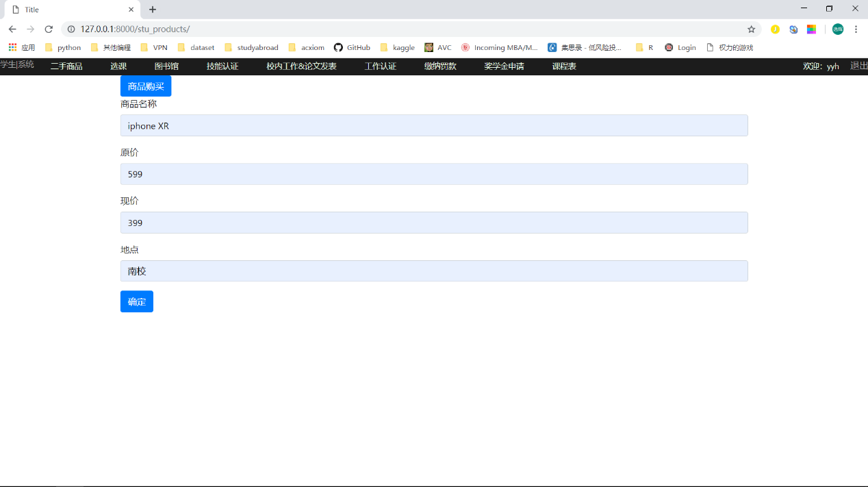Click the site info icon in address bar

pos(71,29)
